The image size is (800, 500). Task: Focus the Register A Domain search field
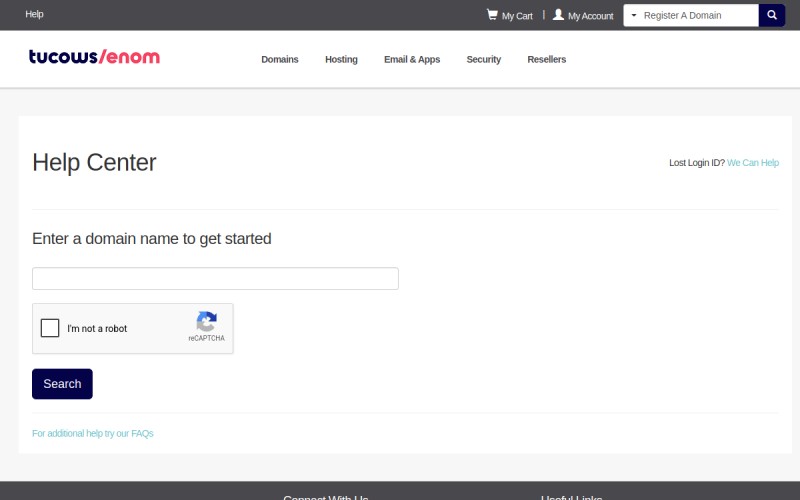point(699,15)
